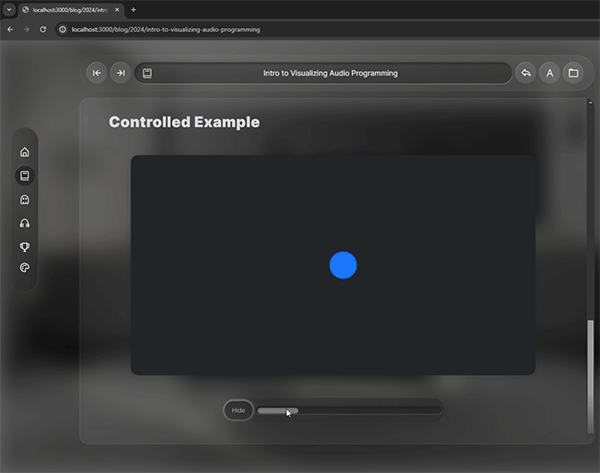
Task: Open the palette theme icon in sidebar
Action: (24, 267)
